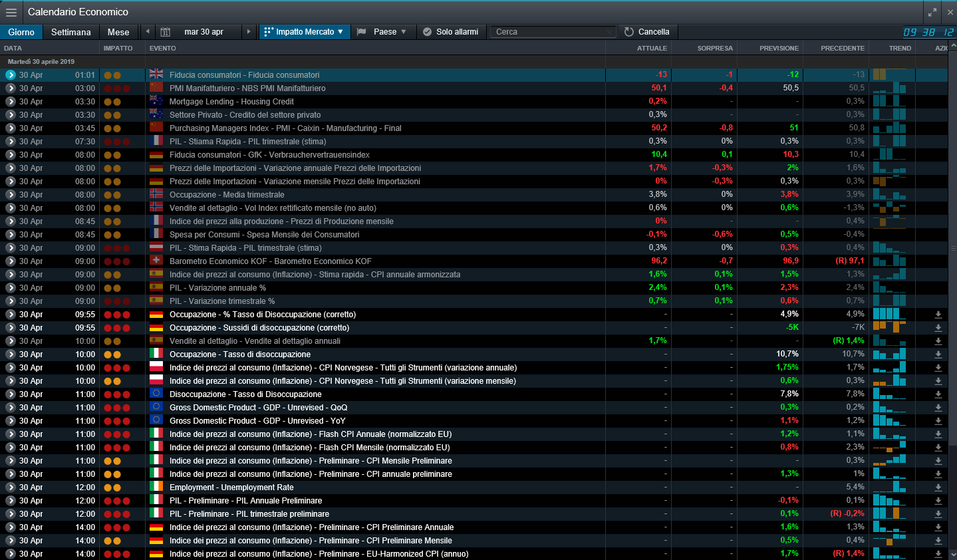Open the Paese country filter dropdown
The image size is (957, 560).
tap(381, 32)
